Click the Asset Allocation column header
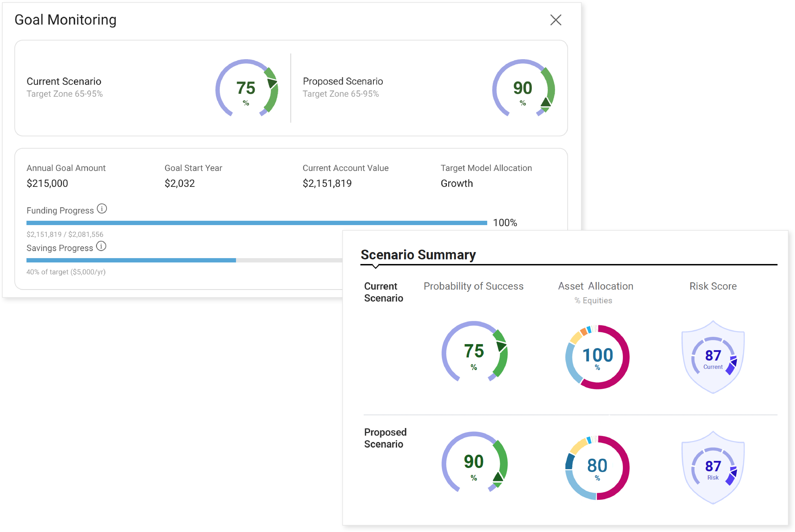 point(596,286)
